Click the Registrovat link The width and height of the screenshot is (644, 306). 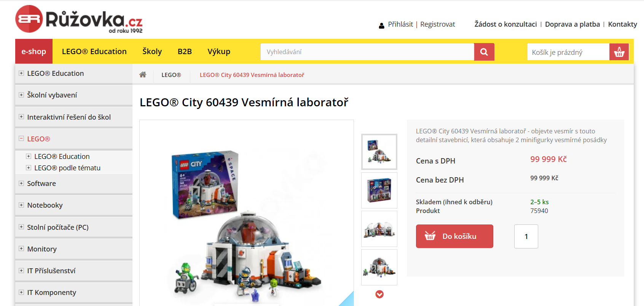pyautogui.click(x=437, y=24)
